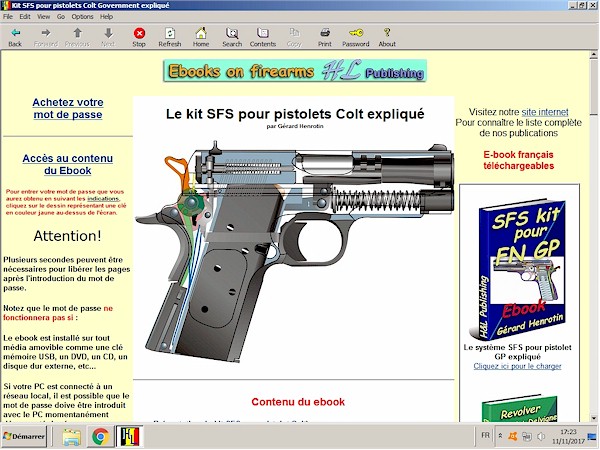The height and width of the screenshot is (450, 600).
Task: Click the 'E-book français téléchargeables' heading
Action: coord(518,160)
